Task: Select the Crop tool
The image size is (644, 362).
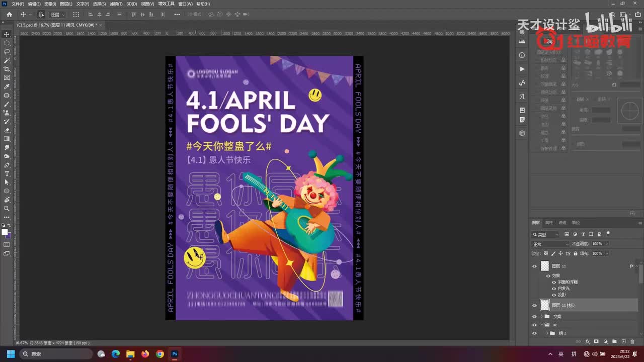Action: point(7,69)
